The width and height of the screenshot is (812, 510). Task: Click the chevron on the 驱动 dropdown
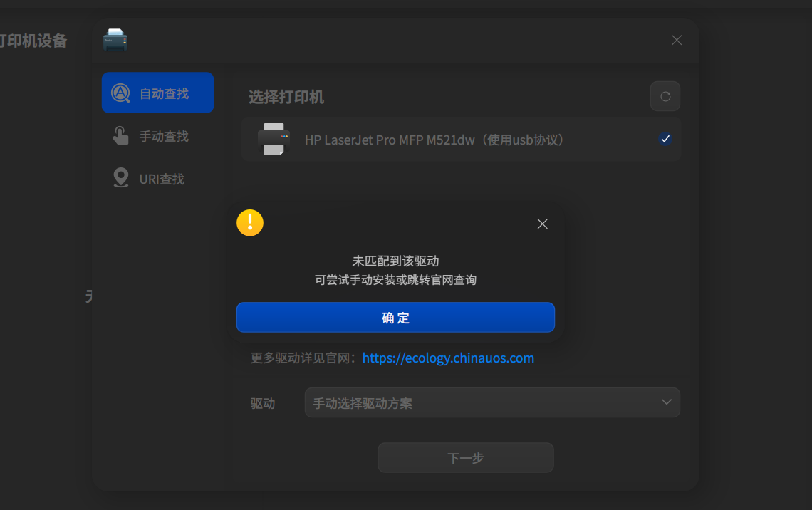pyautogui.click(x=667, y=402)
